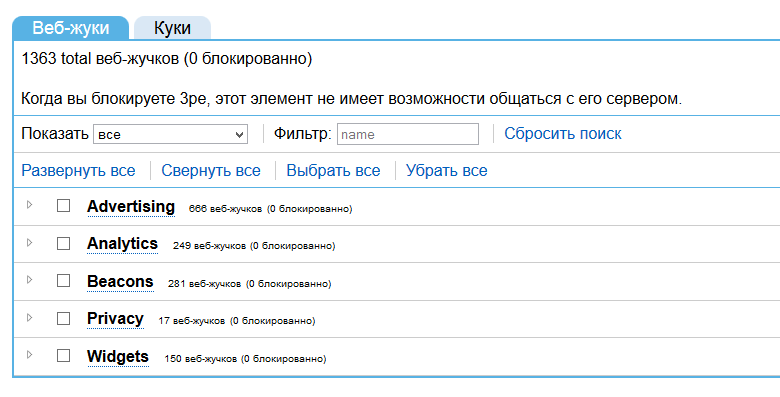Expand the Analytics category triangle
Screen dimensions: 780x397
29,242
